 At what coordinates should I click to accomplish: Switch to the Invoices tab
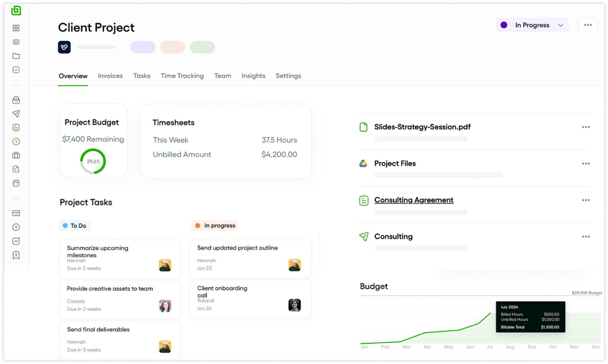pyautogui.click(x=110, y=76)
